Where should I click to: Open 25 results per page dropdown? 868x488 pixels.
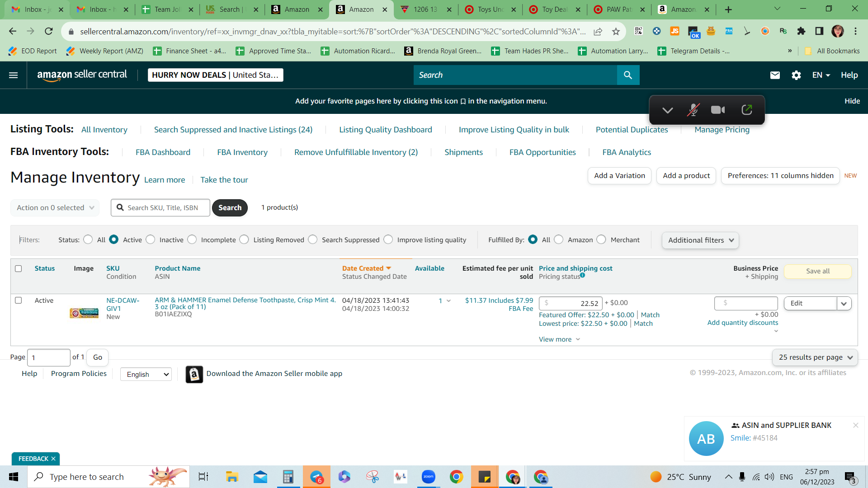(815, 357)
